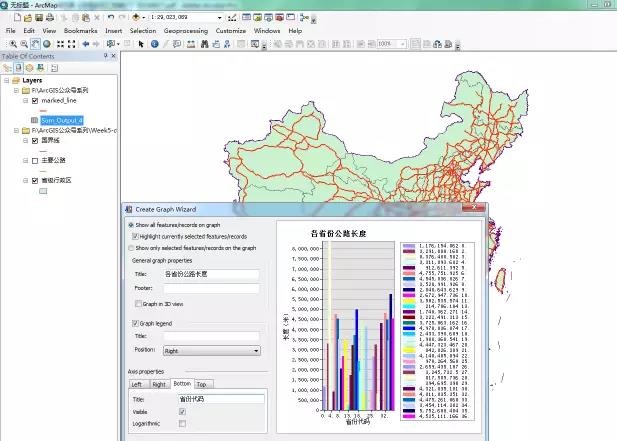Enable the Logarithmic axis checkbox
Screen dimensions: 617x441
pos(182,423)
